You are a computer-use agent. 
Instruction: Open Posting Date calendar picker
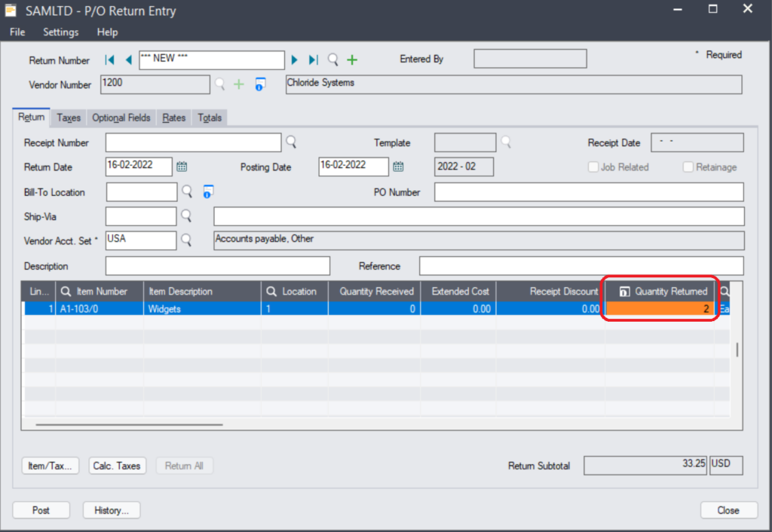coord(398,167)
